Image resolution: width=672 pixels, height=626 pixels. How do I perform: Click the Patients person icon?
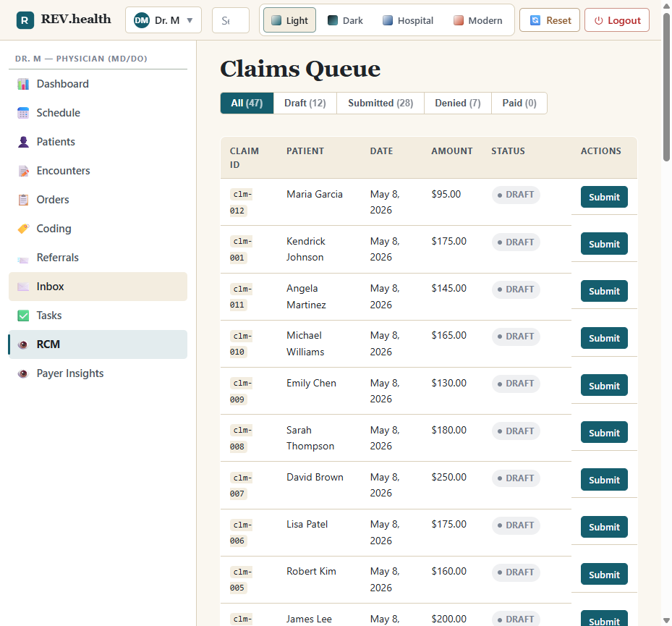pyautogui.click(x=23, y=142)
